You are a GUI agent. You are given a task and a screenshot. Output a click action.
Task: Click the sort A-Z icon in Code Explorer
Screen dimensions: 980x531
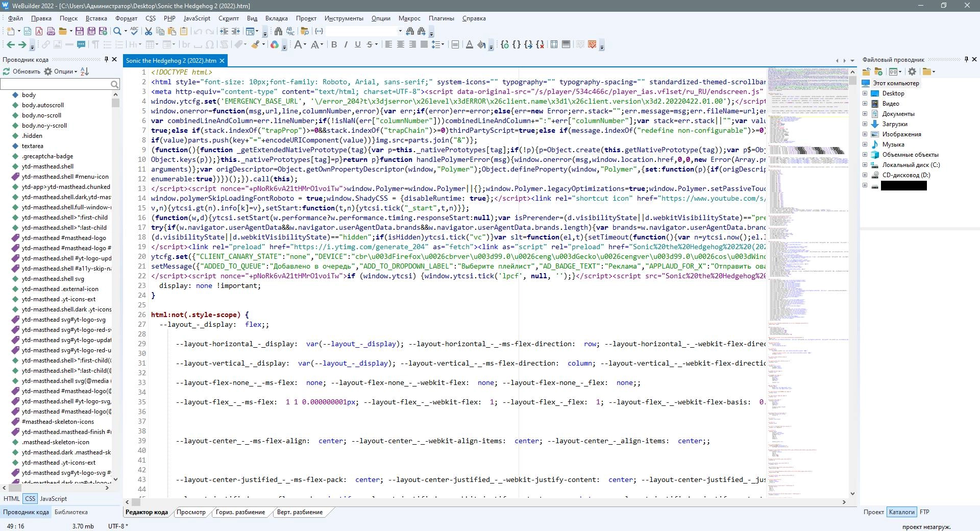(x=85, y=71)
